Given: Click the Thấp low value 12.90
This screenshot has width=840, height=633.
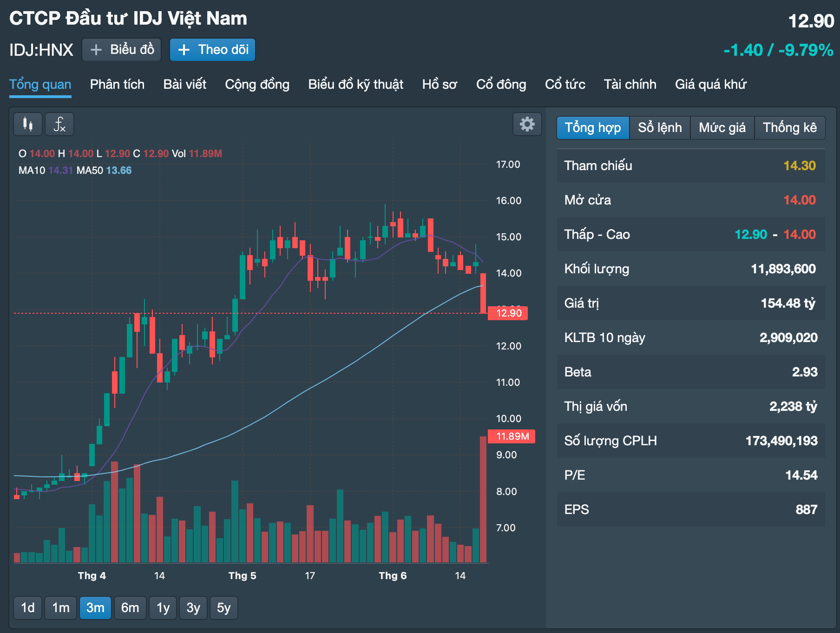Looking at the screenshot, I should pos(751,235).
